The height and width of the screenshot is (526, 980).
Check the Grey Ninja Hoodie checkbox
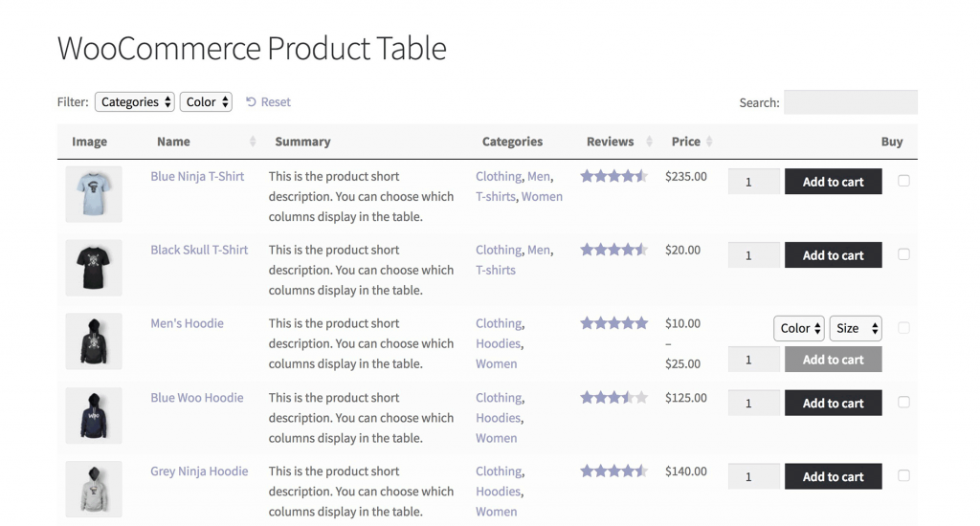[x=903, y=475]
